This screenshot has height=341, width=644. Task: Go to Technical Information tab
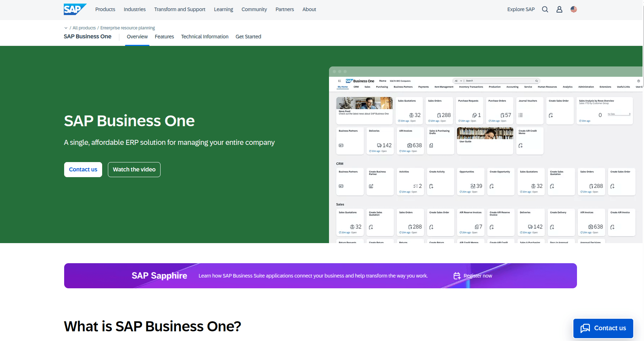(x=205, y=37)
